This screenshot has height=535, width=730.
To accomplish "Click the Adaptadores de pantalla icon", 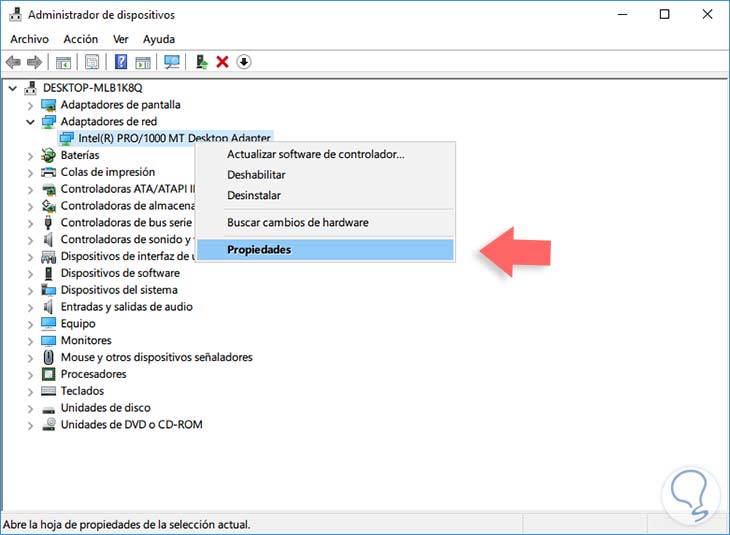I will (x=48, y=105).
